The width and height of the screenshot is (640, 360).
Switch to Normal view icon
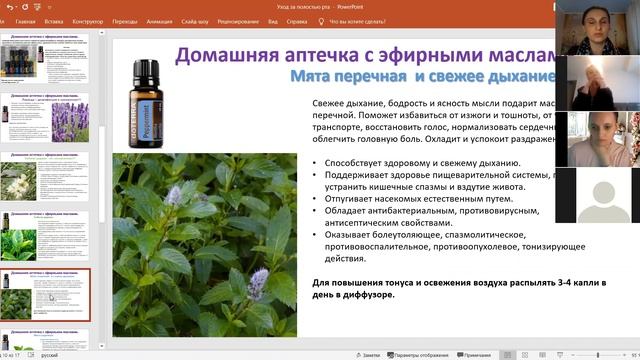[507, 355]
